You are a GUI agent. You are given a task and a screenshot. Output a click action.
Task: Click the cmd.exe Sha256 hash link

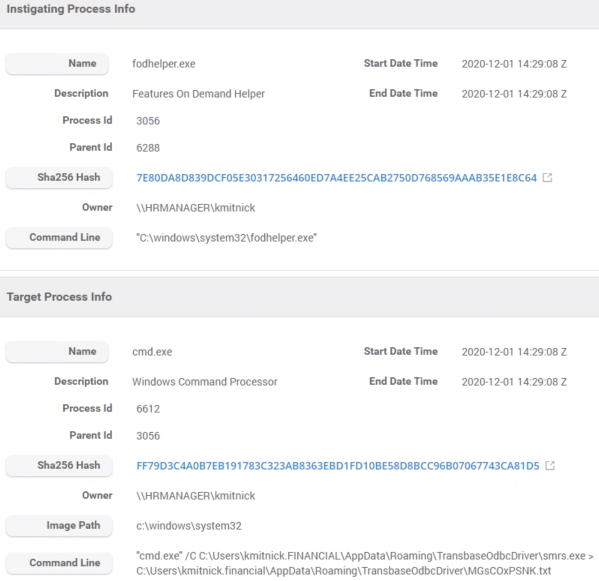coord(338,466)
